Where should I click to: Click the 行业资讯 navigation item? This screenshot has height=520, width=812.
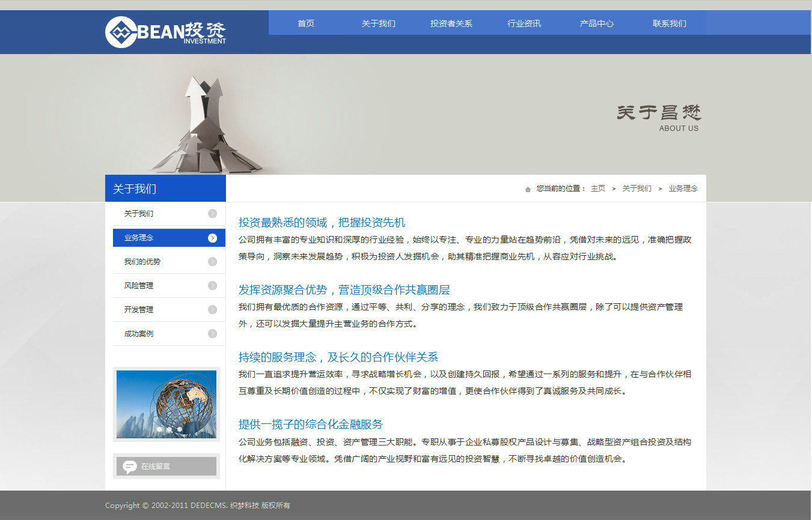point(524,23)
